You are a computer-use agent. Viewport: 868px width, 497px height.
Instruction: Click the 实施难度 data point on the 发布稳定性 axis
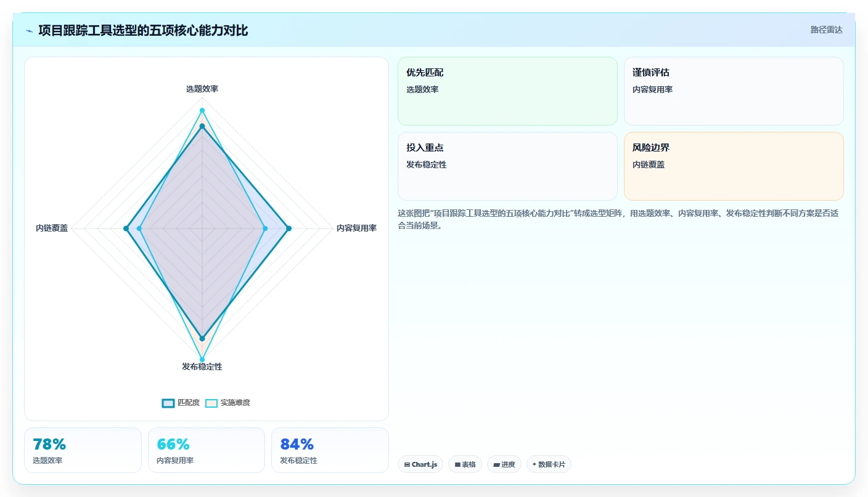tap(202, 359)
